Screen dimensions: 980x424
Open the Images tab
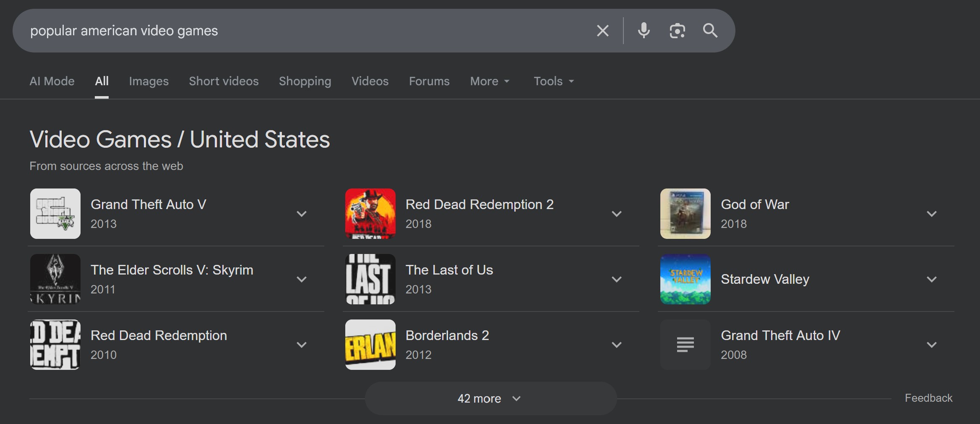pyautogui.click(x=149, y=81)
